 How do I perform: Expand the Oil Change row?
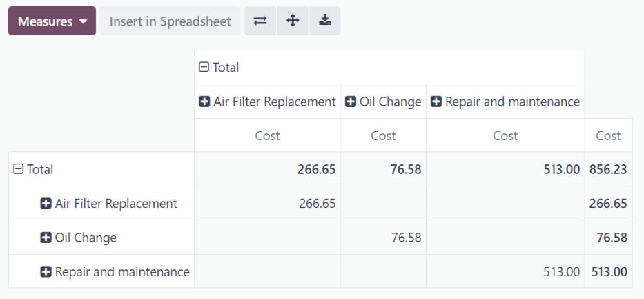(78, 238)
